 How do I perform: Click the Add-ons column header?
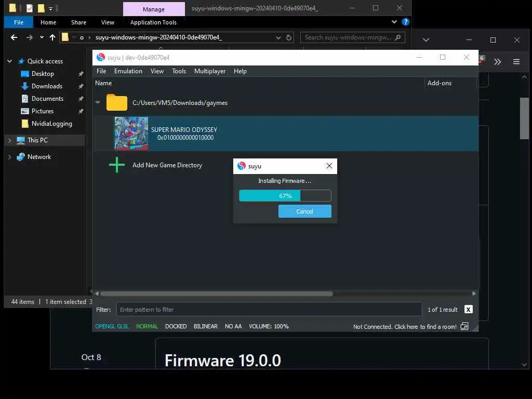440,83
